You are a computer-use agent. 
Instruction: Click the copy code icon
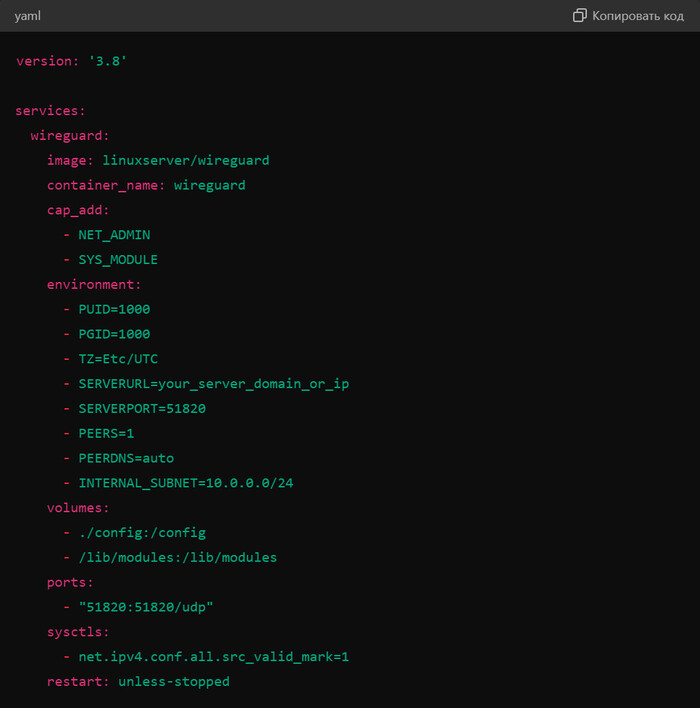pos(579,16)
